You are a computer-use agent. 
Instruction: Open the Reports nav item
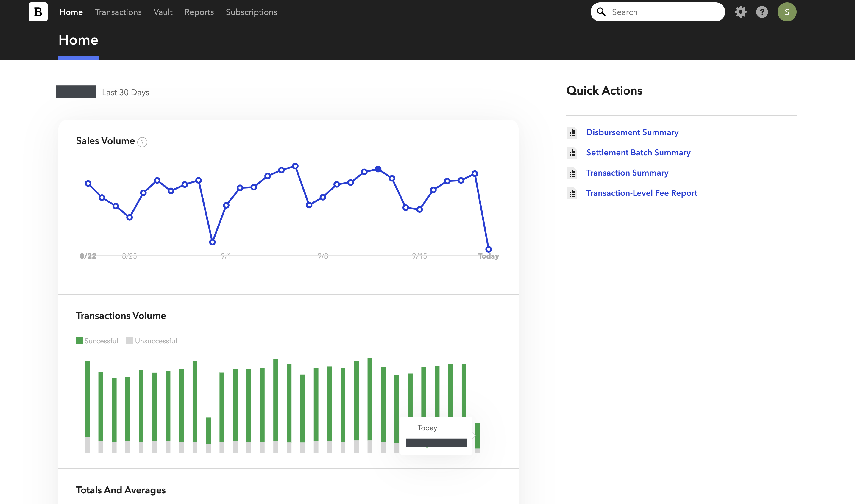coord(199,12)
